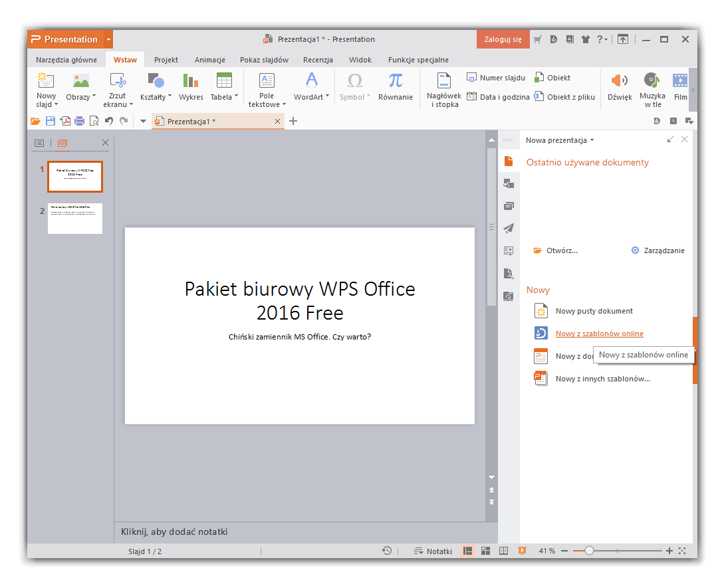Switch to the Projekt tab

(x=166, y=60)
